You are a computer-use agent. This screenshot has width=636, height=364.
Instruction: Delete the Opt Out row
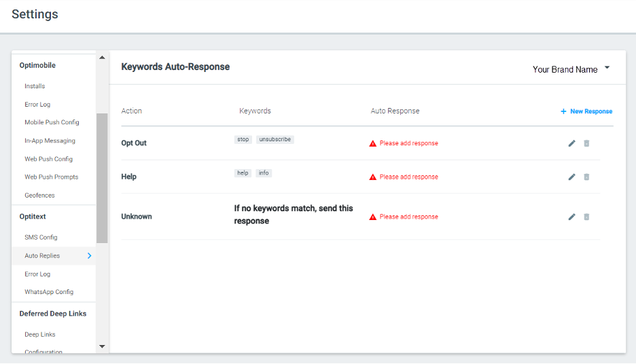586,143
